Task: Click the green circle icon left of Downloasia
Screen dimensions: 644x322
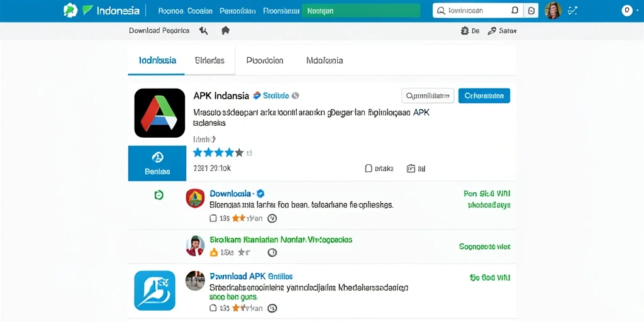Action: point(158,195)
